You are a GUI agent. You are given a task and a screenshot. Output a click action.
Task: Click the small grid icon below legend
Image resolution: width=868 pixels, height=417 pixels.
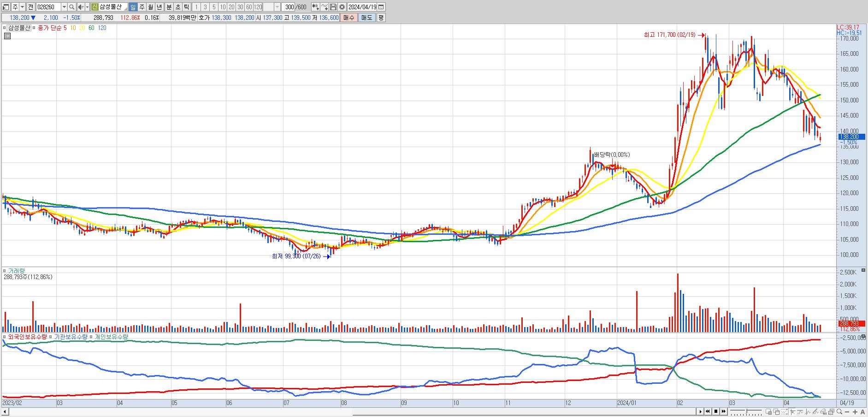click(7, 36)
